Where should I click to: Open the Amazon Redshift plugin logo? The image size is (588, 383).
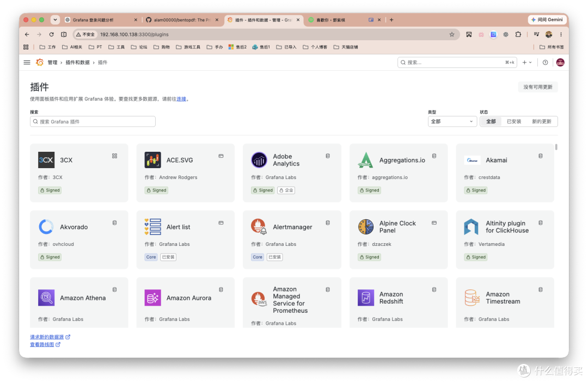pos(366,298)
